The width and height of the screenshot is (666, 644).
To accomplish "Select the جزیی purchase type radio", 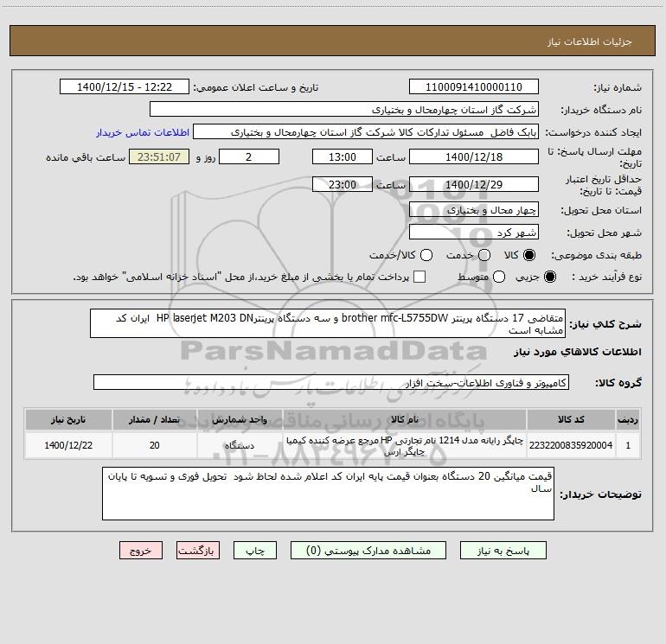I will click(x=549, y=277).
